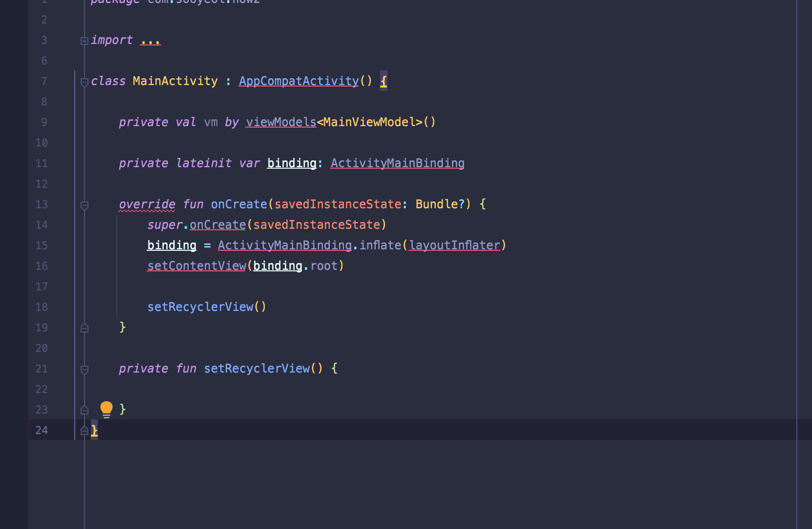The image size is (812, 529).
Task: Click the class end fold marker on line 24
Action: (x=85, y=431)
